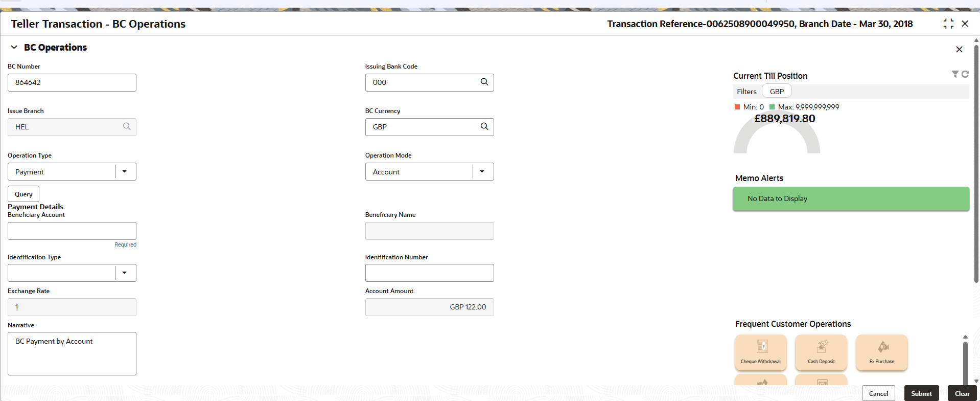Select the GBP filter chip
Screen dimensions: 980x401
point(777,92)
